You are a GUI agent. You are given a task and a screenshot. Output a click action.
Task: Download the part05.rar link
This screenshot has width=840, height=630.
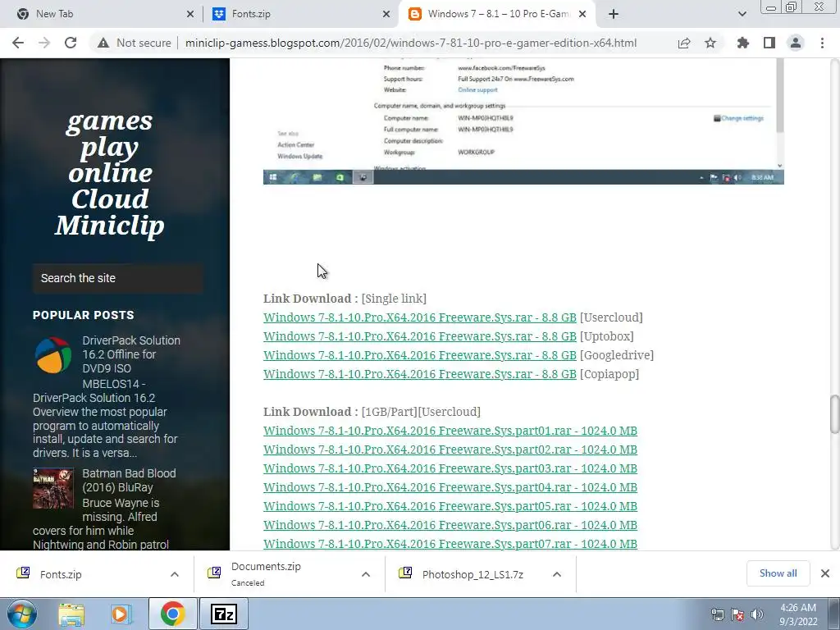(x=450, y=506)
